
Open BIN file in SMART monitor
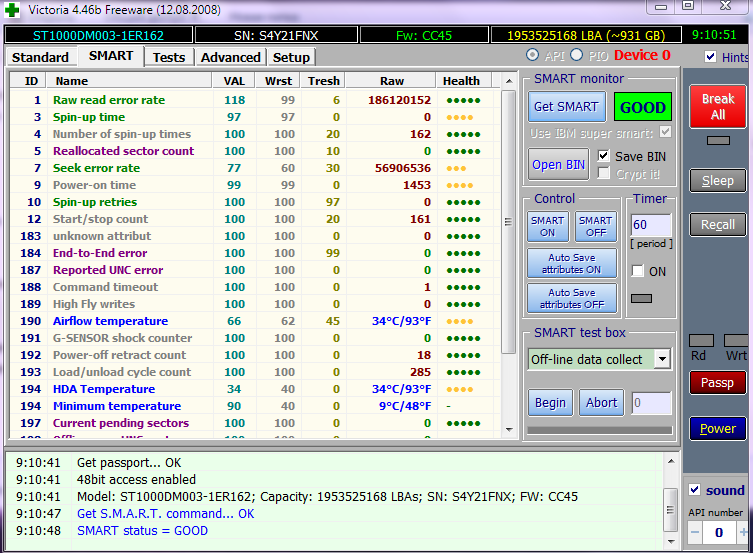click(x=560, y=164)
